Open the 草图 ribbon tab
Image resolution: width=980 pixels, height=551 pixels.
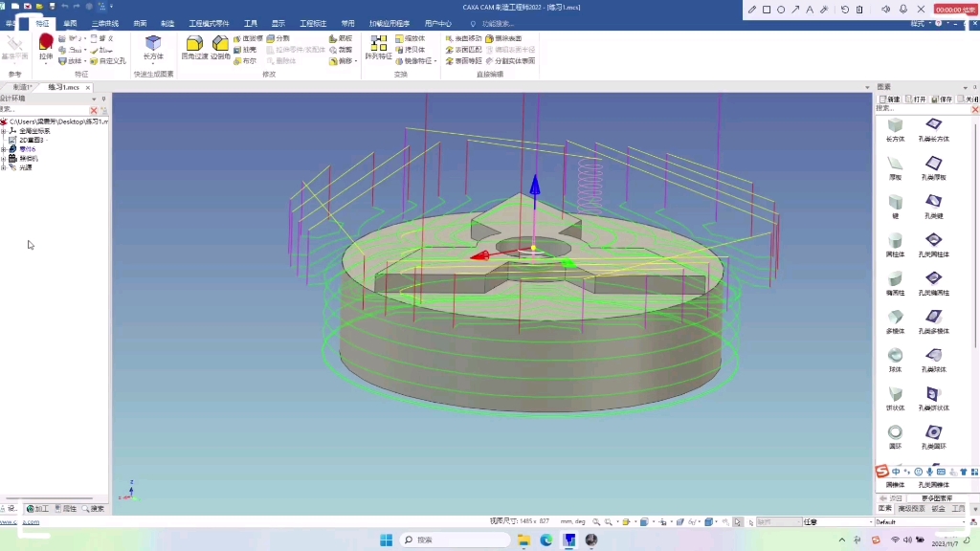pyautogui.click(x=70, y=24)
